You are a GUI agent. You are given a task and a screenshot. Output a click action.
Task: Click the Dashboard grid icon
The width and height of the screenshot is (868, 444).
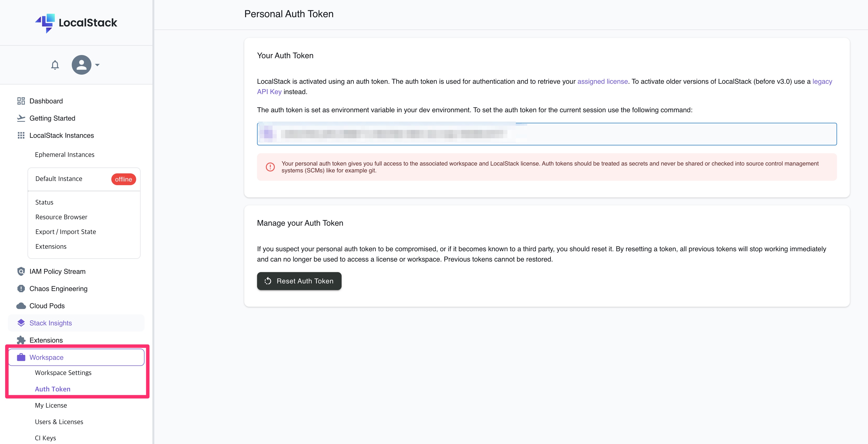(21, 101)
